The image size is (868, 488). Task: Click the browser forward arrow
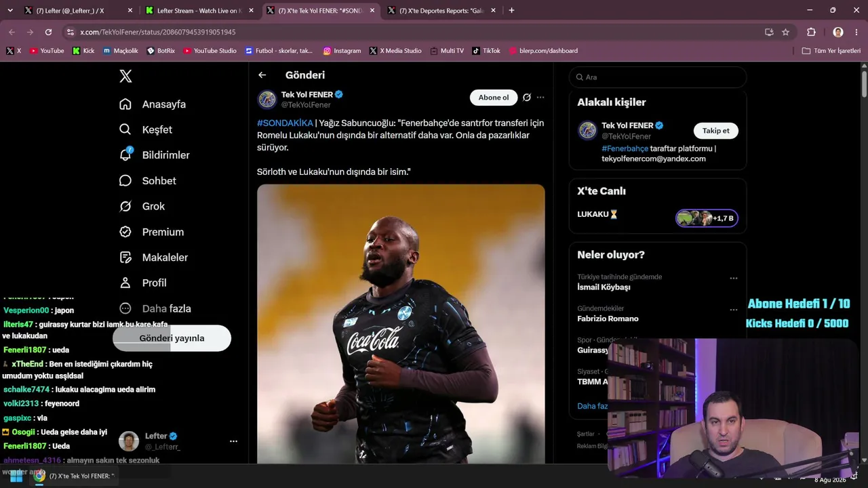(30, 32)
